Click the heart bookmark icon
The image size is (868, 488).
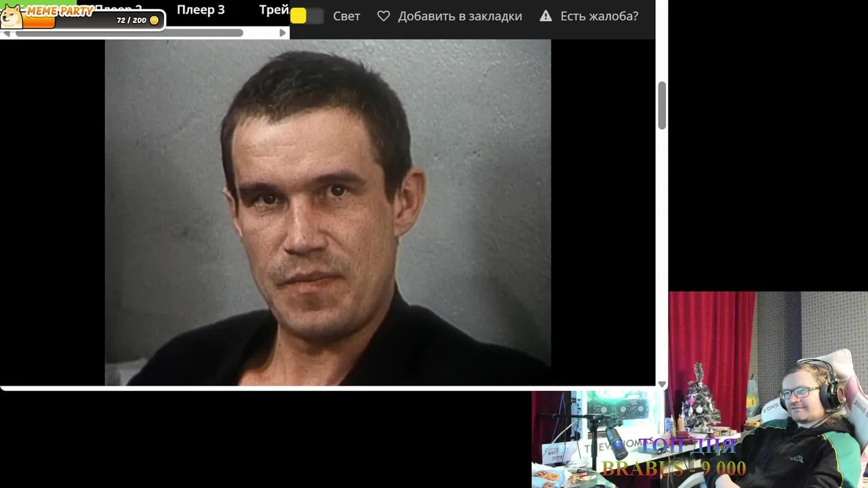[x=383, y=16]
